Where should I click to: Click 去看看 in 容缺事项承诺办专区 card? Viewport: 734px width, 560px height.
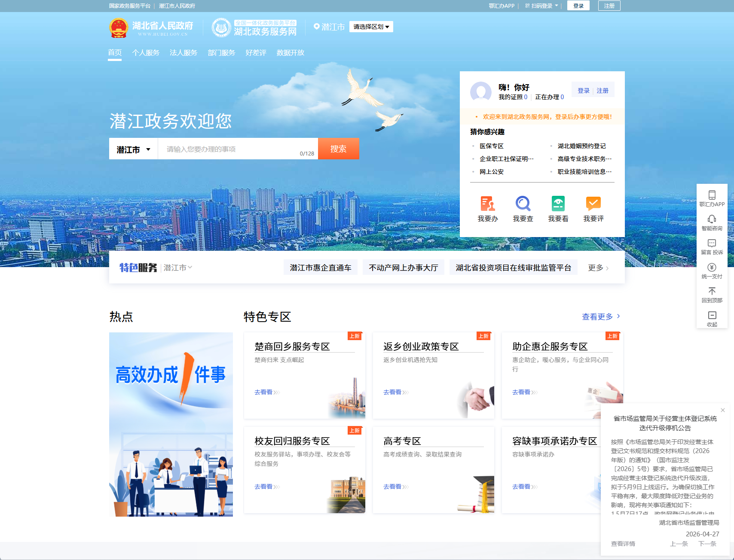pyautogui.click(x=524, y=487)
